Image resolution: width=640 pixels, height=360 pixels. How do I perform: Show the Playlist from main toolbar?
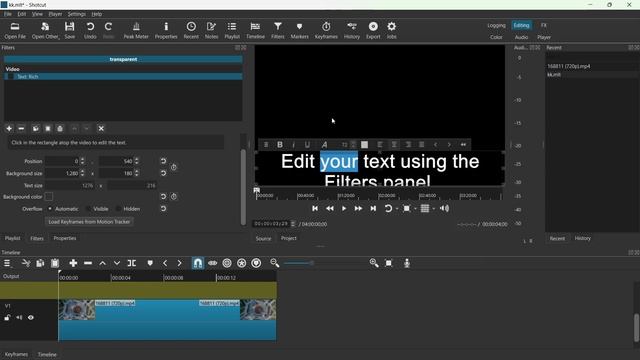[x=232, y=30]
